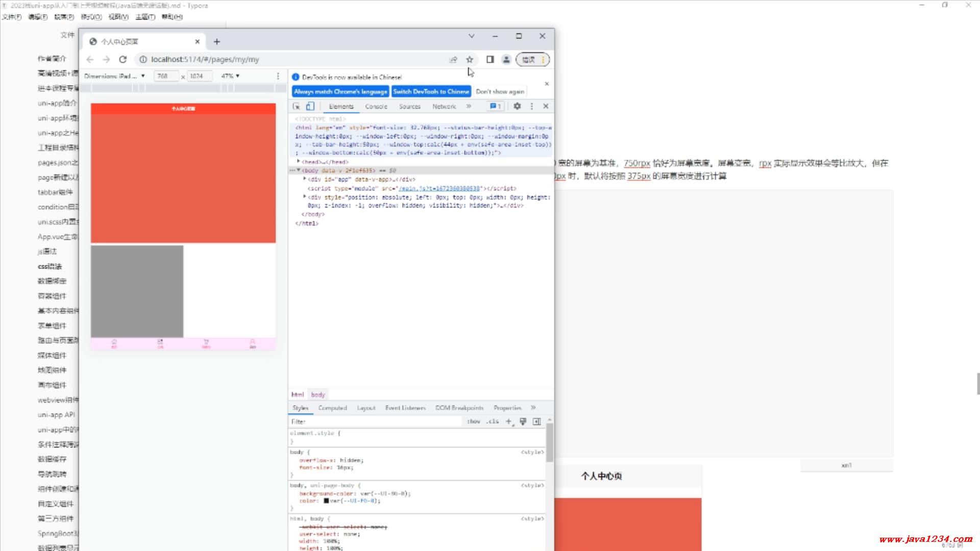980x551 pixels.
Task: Toggle the .cls class editor
Action: click(x=493, y=422)
